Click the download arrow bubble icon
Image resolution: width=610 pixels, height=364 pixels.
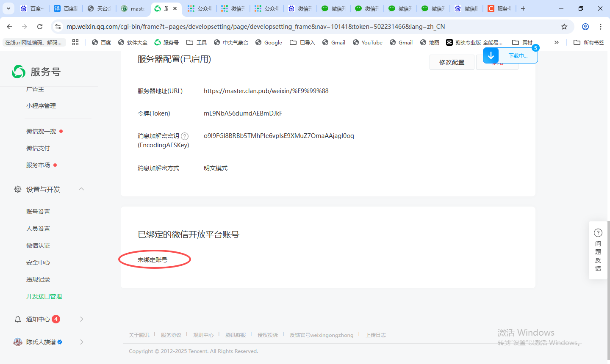point(491,55)
